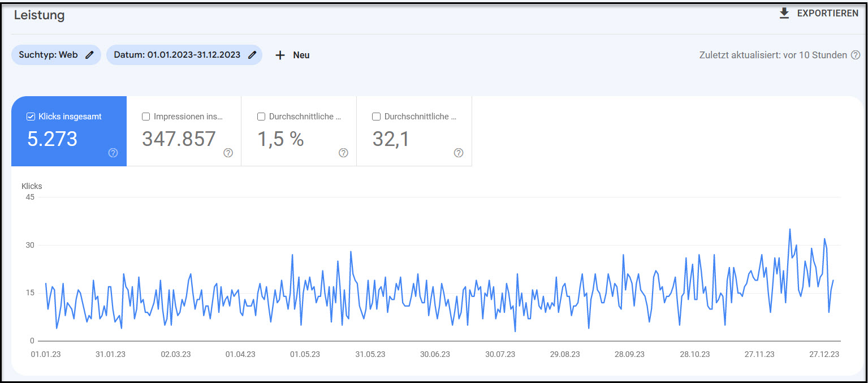The height and width of the screenshot is (383, 868).
Task: Click the 28.09.23 date on axis
Action: coord(629,354)
